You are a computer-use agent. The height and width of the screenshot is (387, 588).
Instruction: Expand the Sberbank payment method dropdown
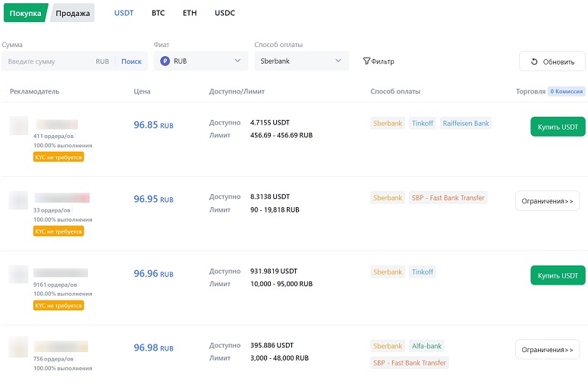301,61
